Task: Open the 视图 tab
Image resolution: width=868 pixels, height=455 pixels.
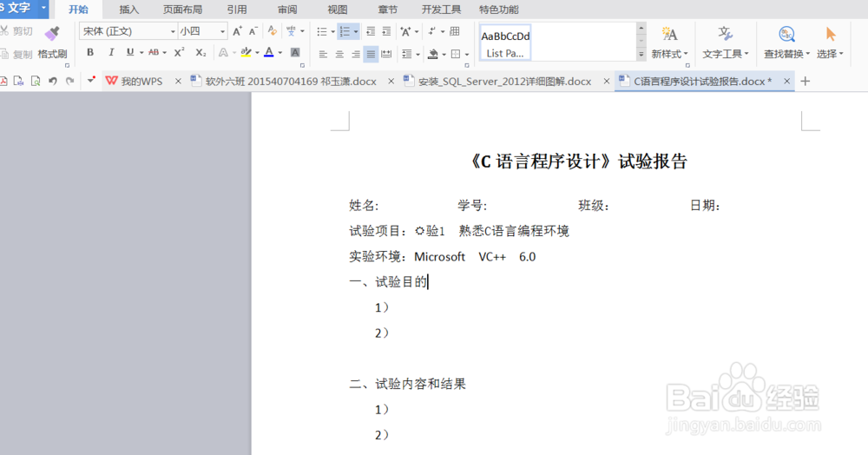Action: [x=337, y=10]
